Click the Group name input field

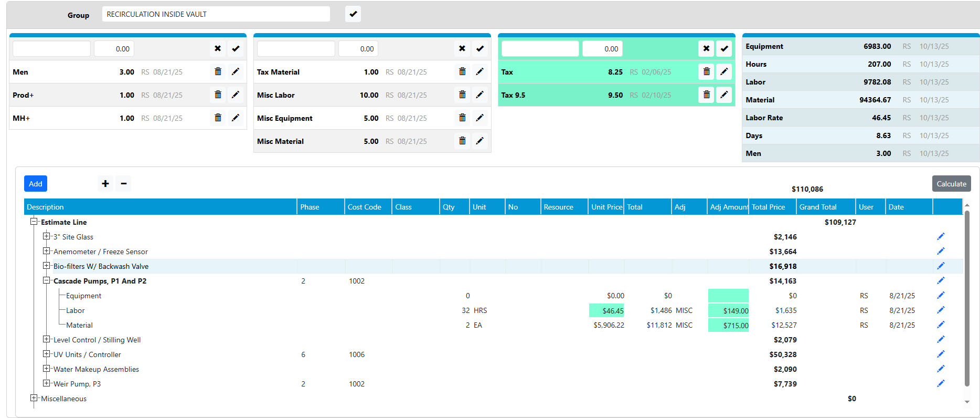[216, 14]
